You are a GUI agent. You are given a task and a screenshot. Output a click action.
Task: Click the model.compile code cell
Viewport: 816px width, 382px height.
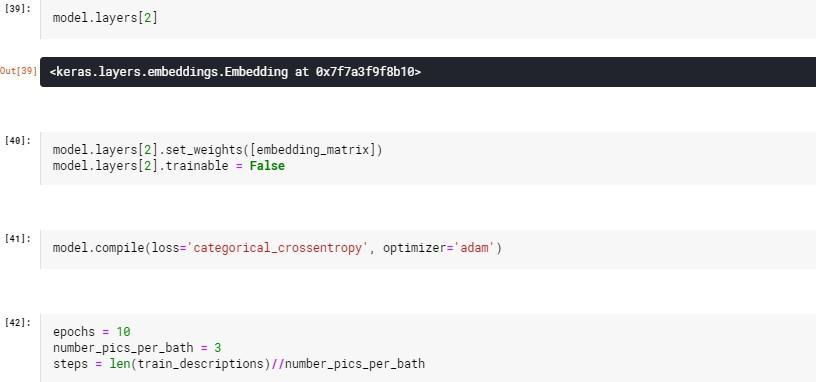(x=428, y=249)
